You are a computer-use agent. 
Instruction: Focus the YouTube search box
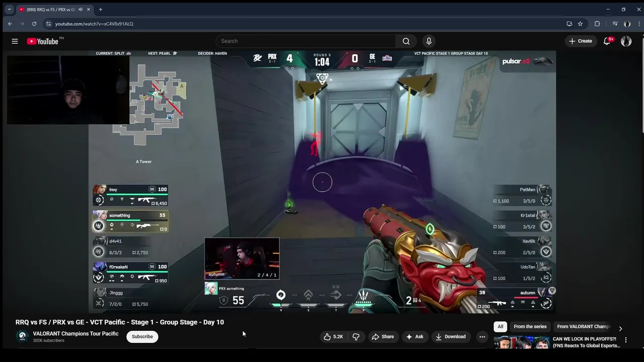tap(306, 41)
